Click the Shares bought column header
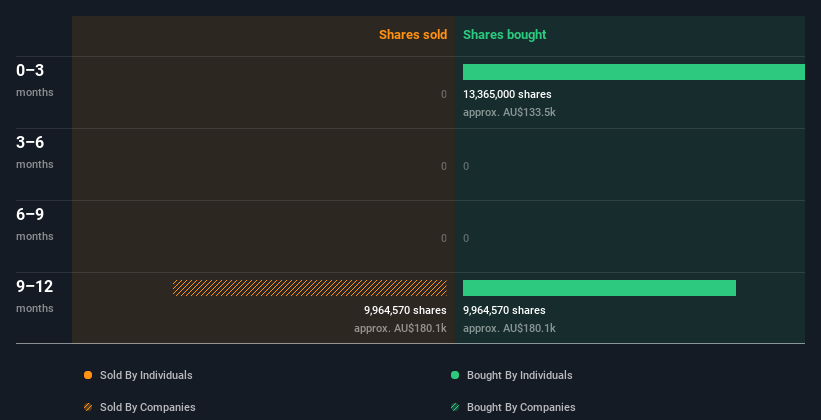This screenshot has width=821, height=420. (x=505, y=35)
